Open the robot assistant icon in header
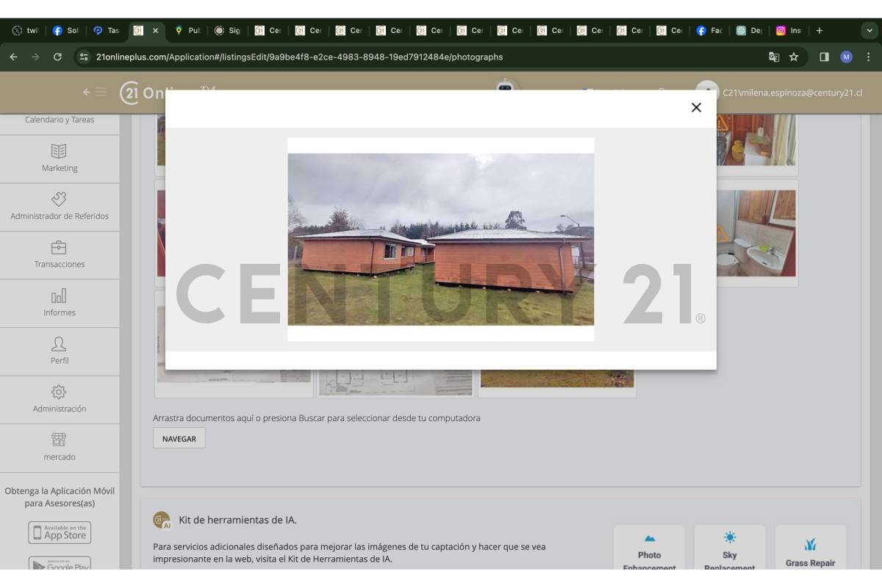The height and width of the screenshot is (588, 882). pos(505,85)
